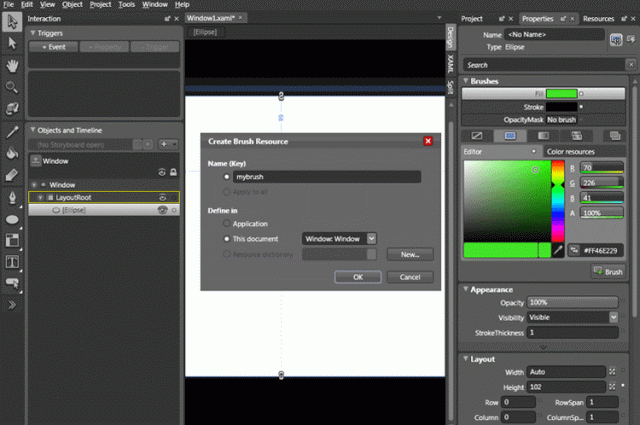
Task: Select the Selection arrow tool
Action: 12,22
